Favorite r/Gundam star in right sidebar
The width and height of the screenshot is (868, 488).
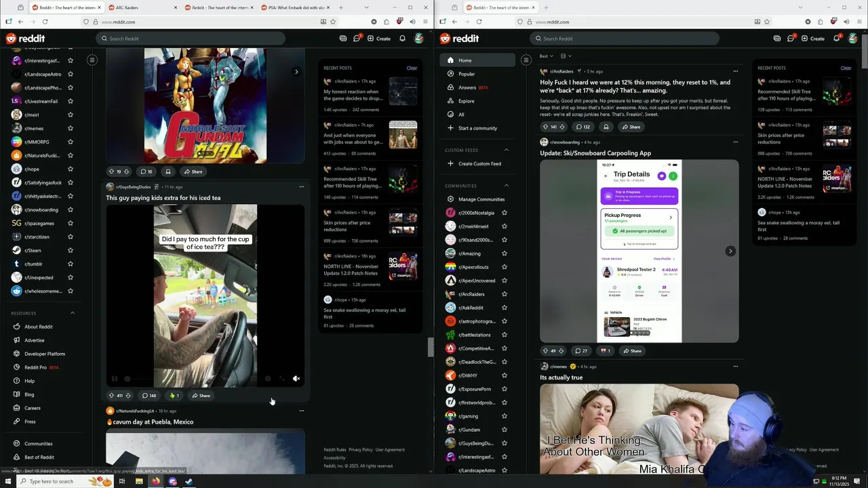pos(504,430)
